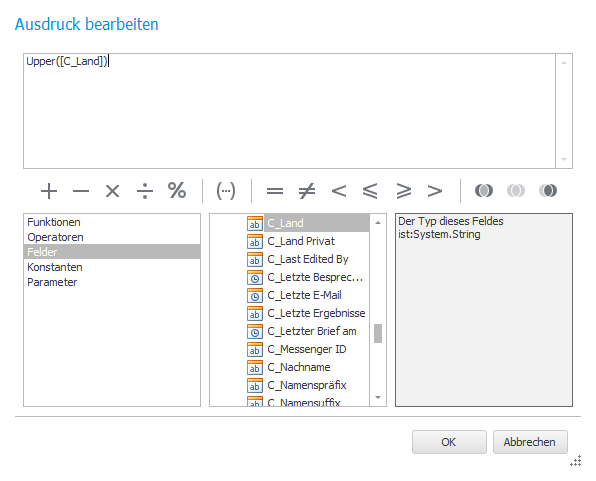Insert the modulo percent operator

(x=177, y=190)
